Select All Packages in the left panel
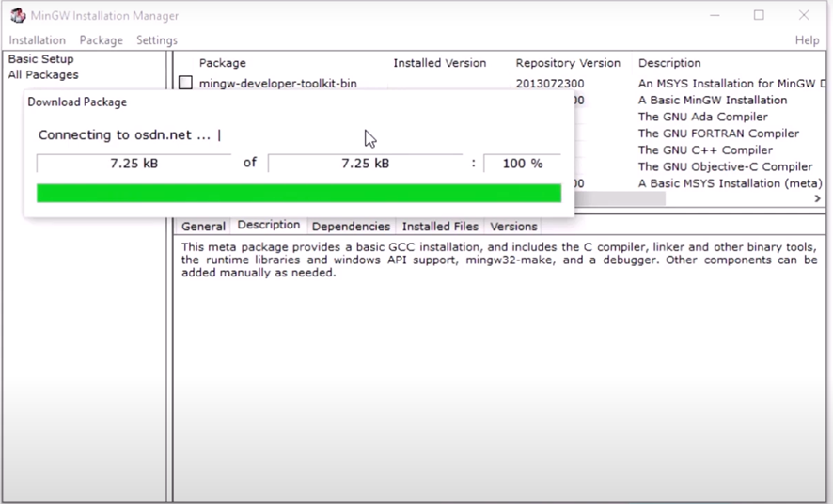The image size is (833, 504). tap(43, 75)
